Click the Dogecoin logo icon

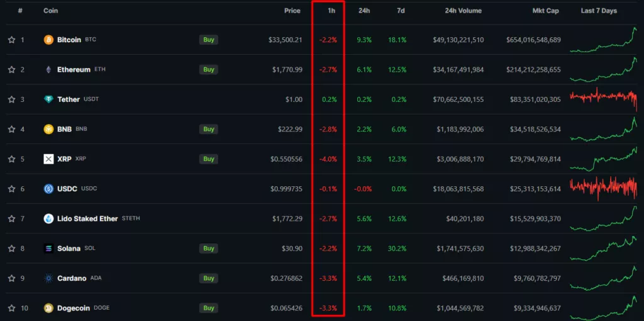click(x=48, y=308)
